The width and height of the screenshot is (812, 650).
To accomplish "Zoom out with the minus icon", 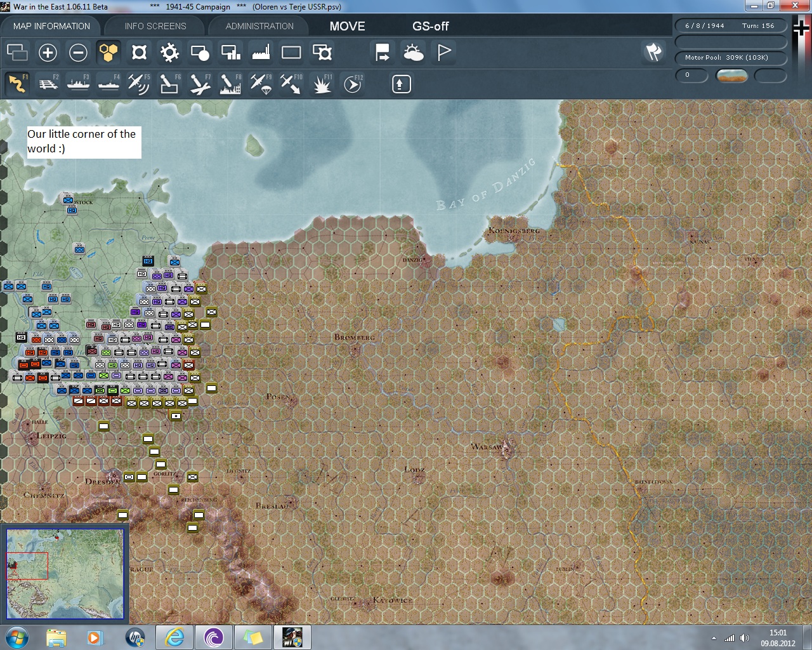I will [78, 53].
